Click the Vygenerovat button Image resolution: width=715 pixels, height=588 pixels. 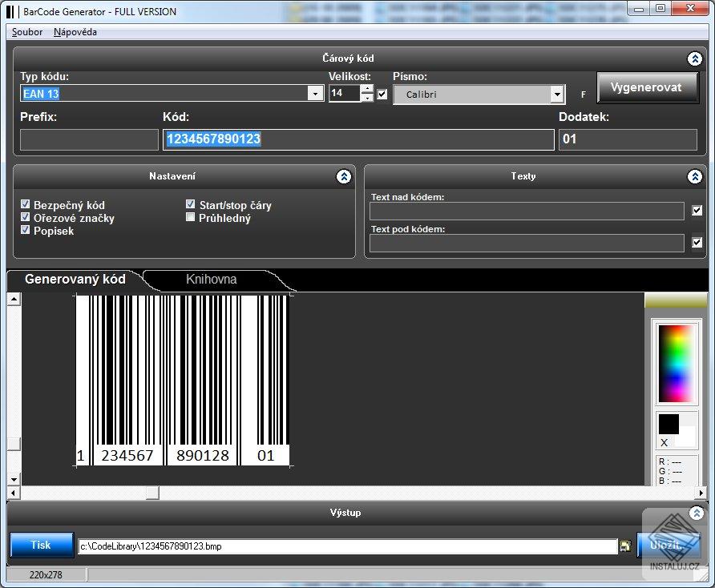648,88
